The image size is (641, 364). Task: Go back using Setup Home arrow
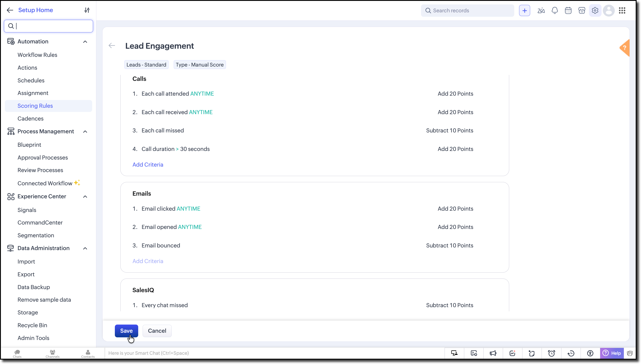10,10
